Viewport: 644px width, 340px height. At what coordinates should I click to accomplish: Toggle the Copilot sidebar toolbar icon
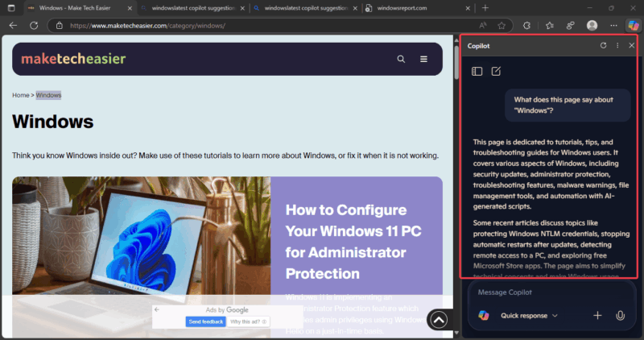633,26
